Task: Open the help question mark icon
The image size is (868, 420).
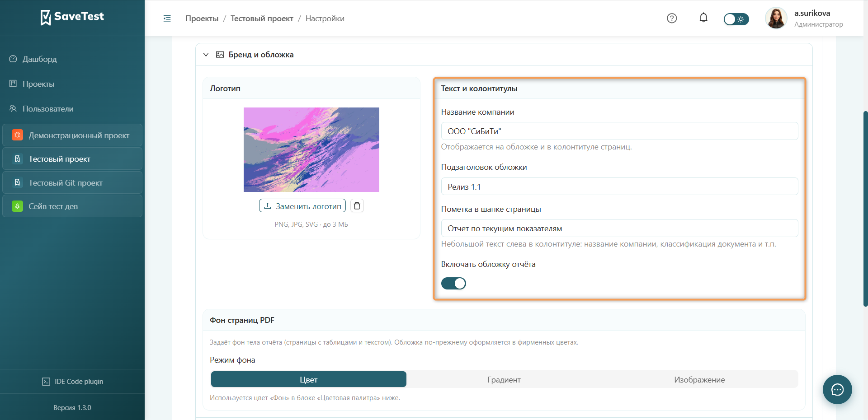Action: (x=672, y=18)
